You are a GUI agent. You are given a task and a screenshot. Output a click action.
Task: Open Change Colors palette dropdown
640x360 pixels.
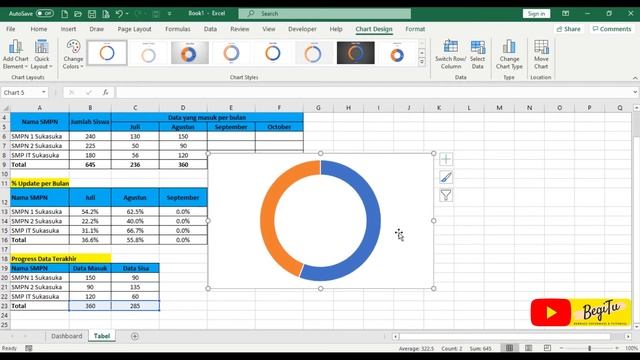click(x=73, y=54)
